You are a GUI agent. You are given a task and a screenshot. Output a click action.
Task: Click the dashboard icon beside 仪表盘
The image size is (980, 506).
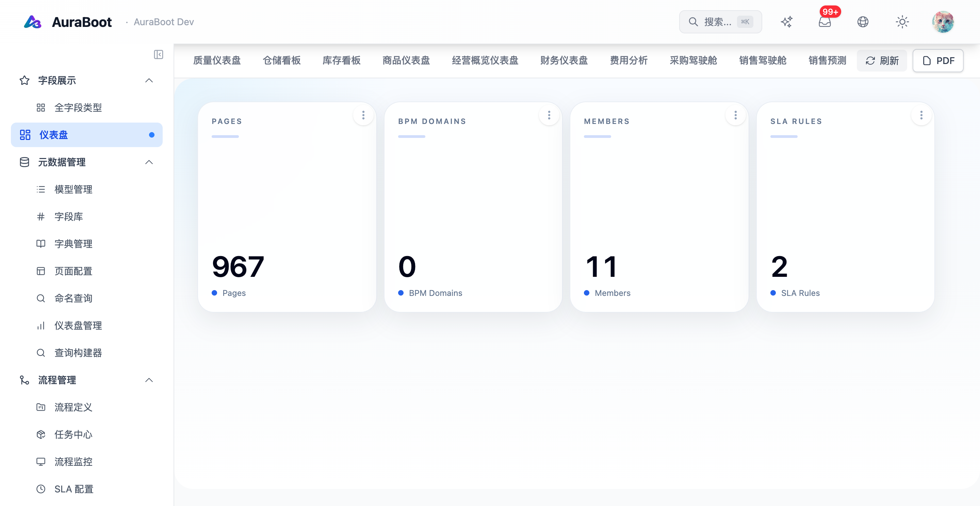pyautogui.click(x=25, y=135)
